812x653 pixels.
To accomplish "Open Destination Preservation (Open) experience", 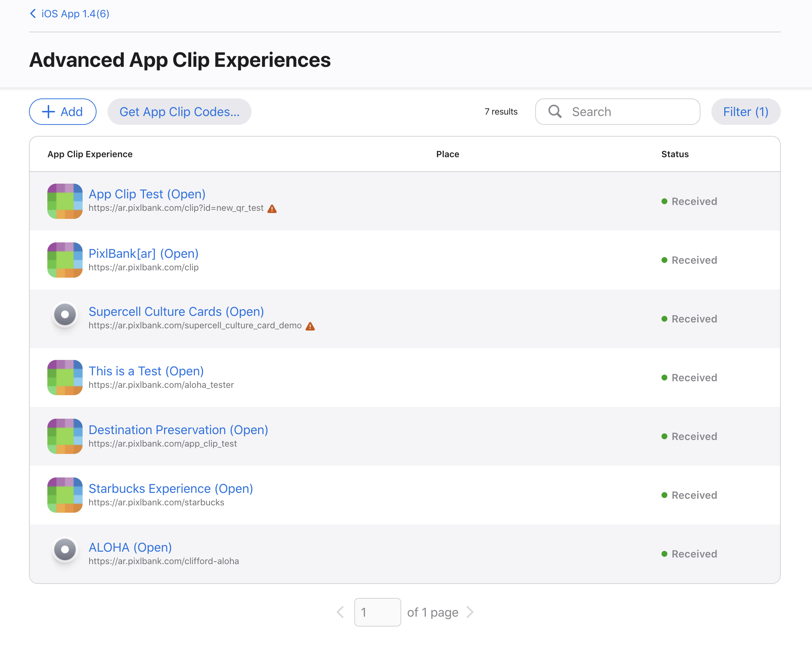I will tap(178, 430).
